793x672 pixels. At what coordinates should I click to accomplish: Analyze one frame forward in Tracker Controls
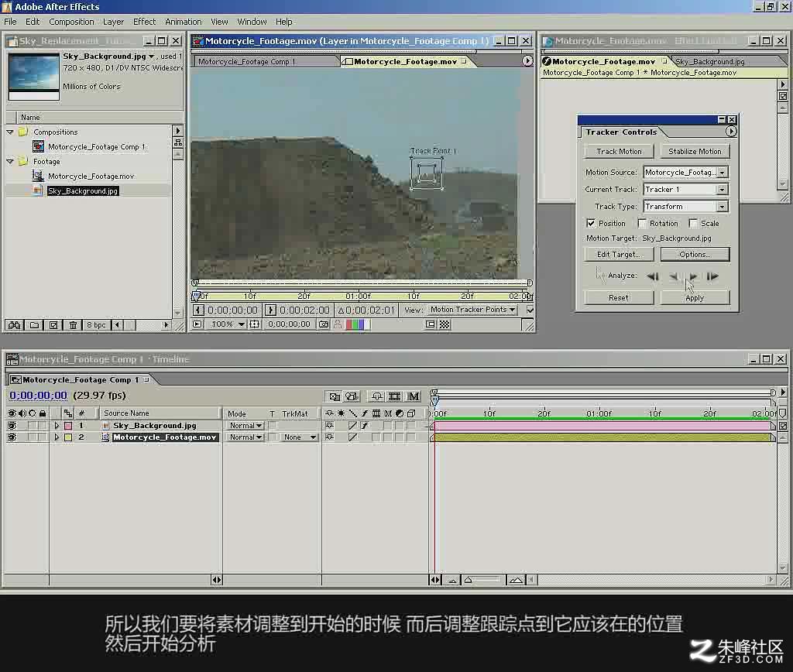pyautogui.click(x=712, y=276)
